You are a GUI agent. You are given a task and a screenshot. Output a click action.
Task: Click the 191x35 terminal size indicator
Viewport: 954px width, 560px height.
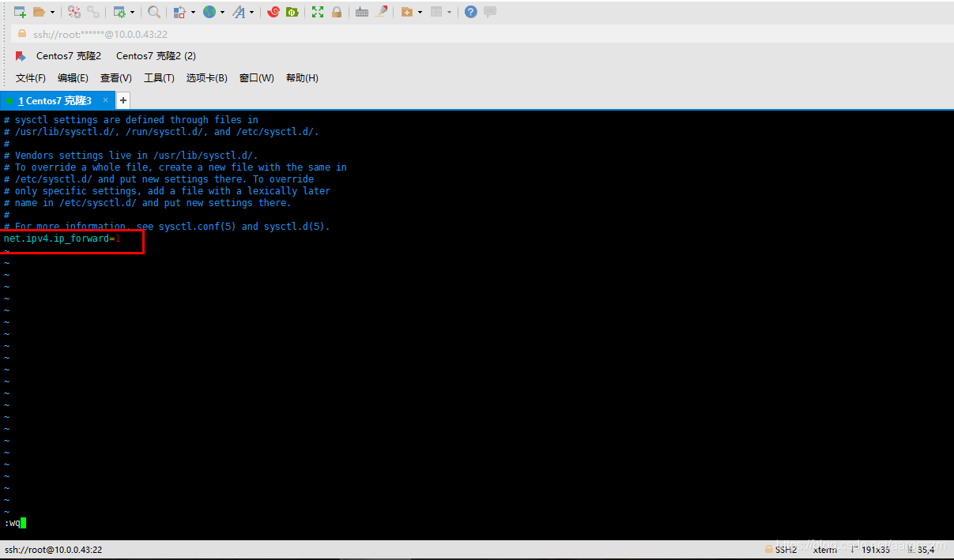click(x=876, y=550)
